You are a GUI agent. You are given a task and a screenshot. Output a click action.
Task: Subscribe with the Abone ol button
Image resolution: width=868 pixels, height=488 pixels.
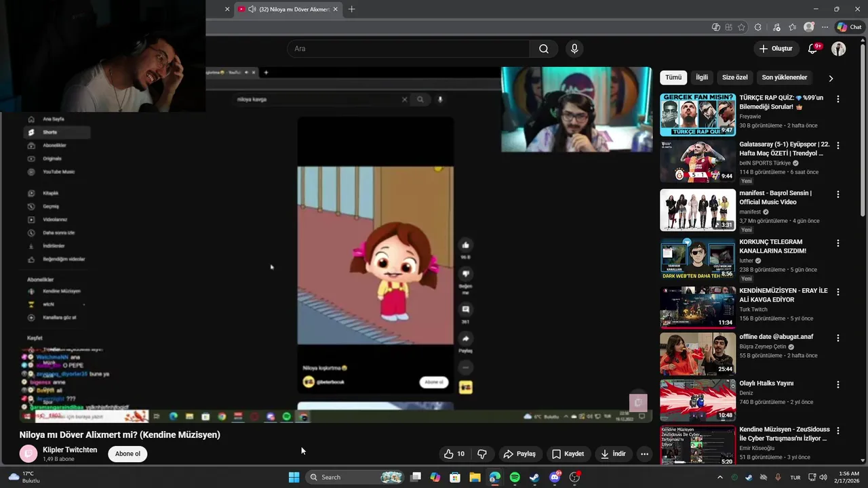(x=127, y=454)
